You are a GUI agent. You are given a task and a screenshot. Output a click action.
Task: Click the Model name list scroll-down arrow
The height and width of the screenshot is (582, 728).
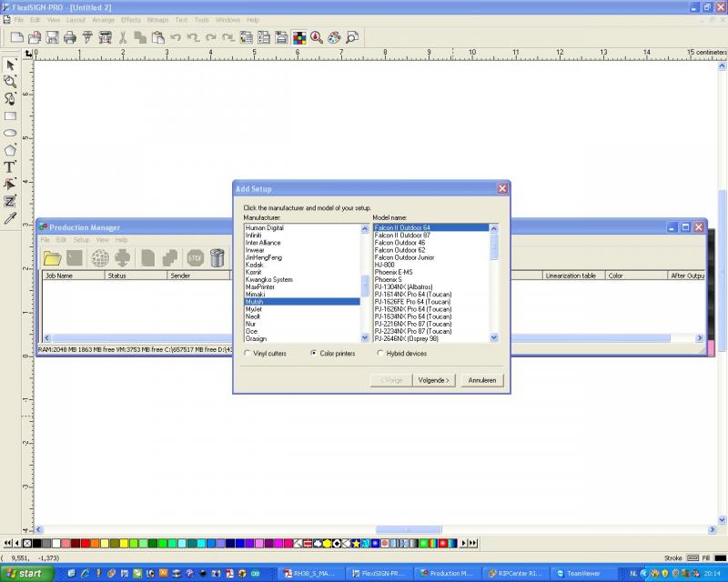494,338
